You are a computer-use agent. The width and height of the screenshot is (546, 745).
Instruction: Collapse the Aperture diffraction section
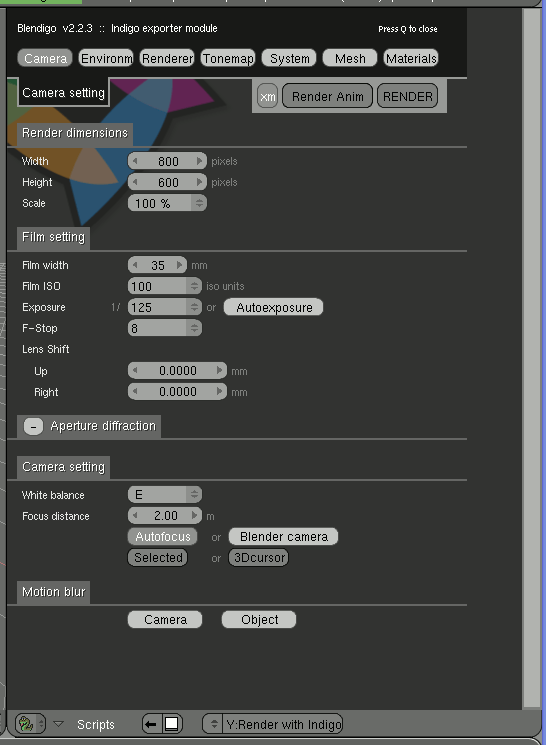pos(33,426)
